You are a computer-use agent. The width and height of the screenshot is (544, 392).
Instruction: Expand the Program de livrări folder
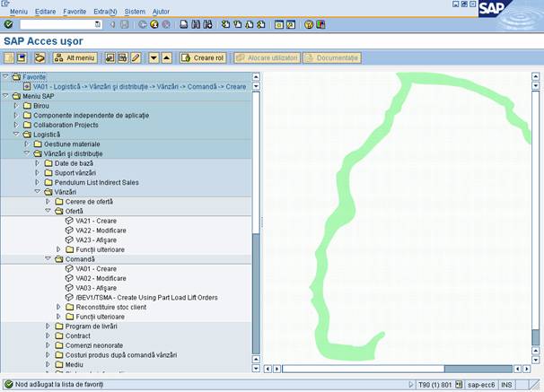pos(48,327)
